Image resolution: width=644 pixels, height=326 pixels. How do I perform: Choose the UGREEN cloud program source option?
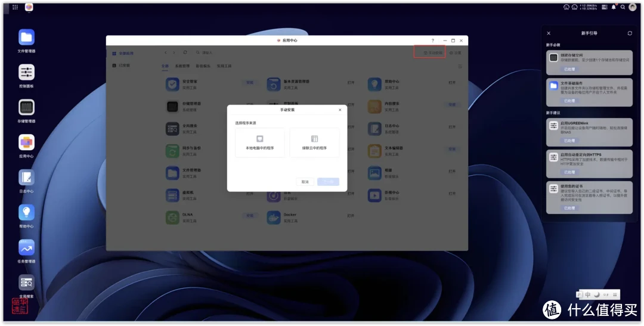pos(314,142)
